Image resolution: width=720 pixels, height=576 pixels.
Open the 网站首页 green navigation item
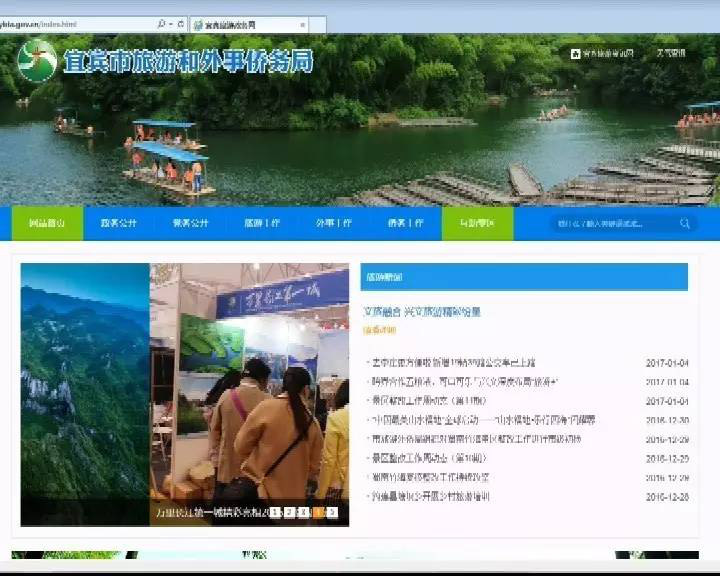click(47, 223)
